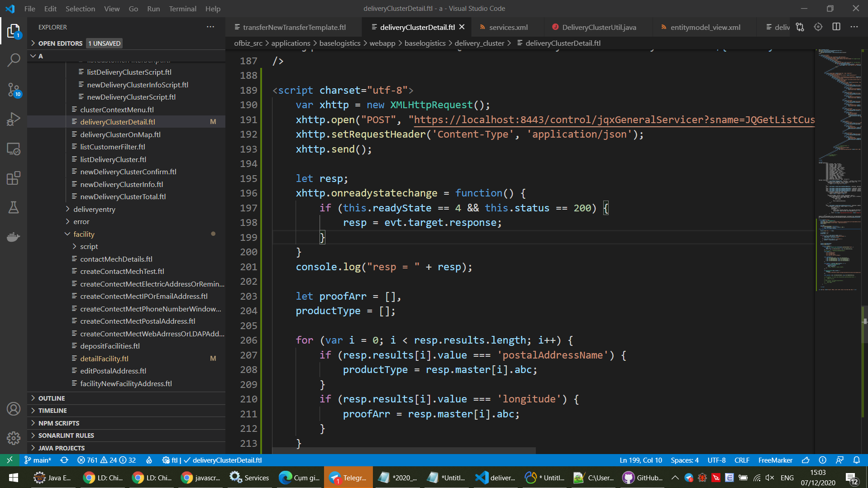This screenshot has width=868, height=488.
Task: Open the Terminal menu
Action: coord(182,9)
